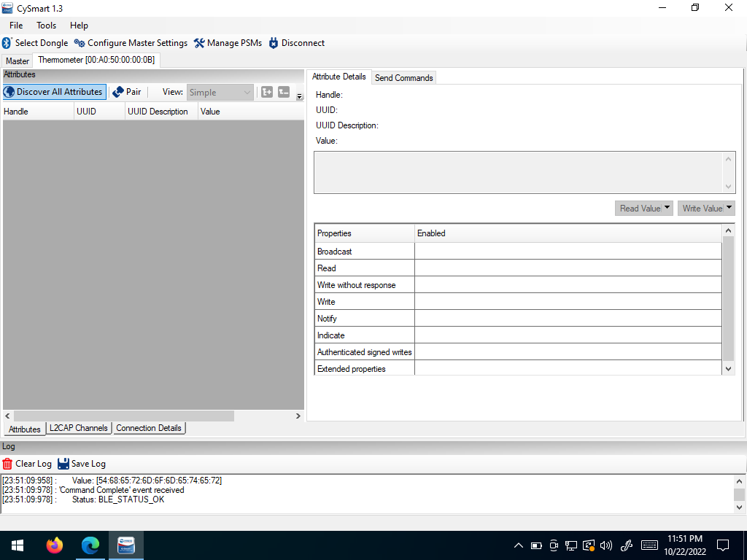Click the UUID Description column header
The image size is (747, 560).
(161, 112)
